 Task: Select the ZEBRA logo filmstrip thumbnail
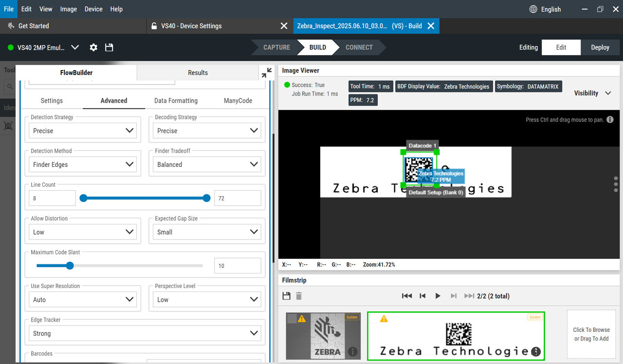[323, 336]
